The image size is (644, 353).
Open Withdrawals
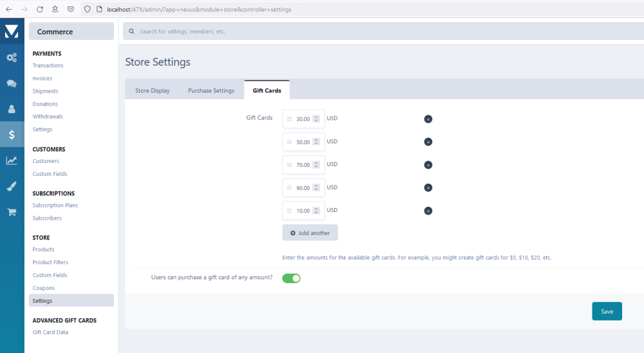point(48,117)
